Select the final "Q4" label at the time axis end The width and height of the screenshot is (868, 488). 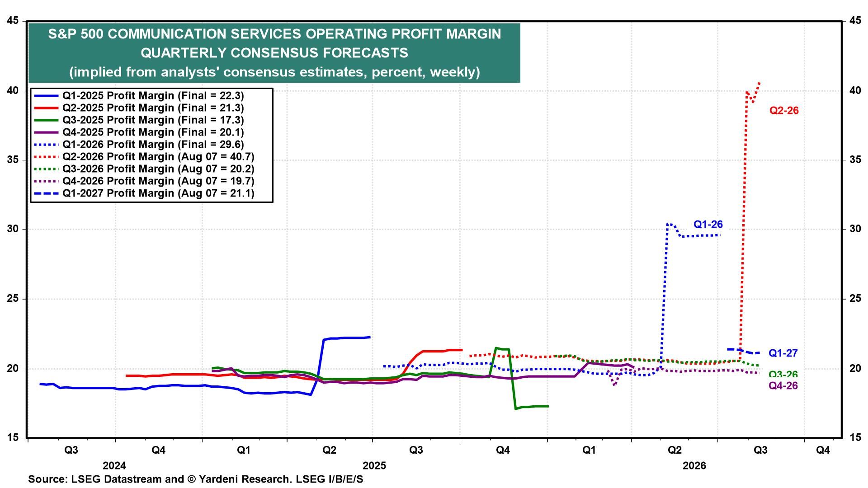click(822, 450)
